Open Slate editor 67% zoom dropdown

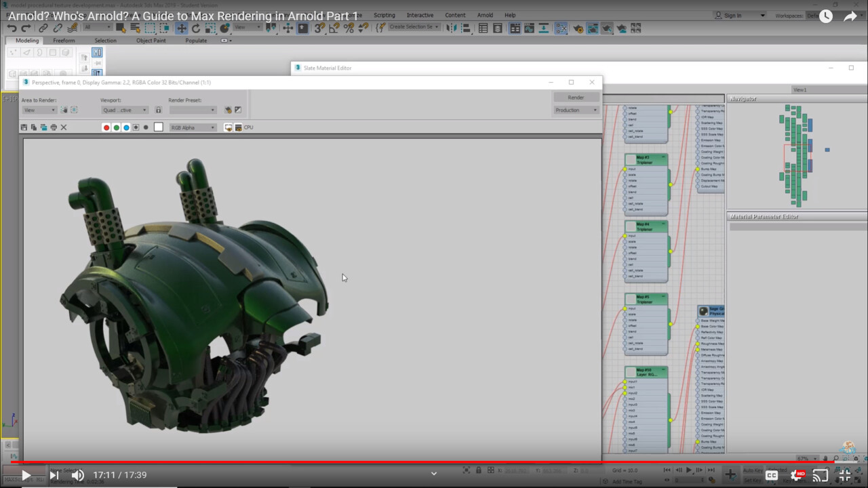[808, 459]
